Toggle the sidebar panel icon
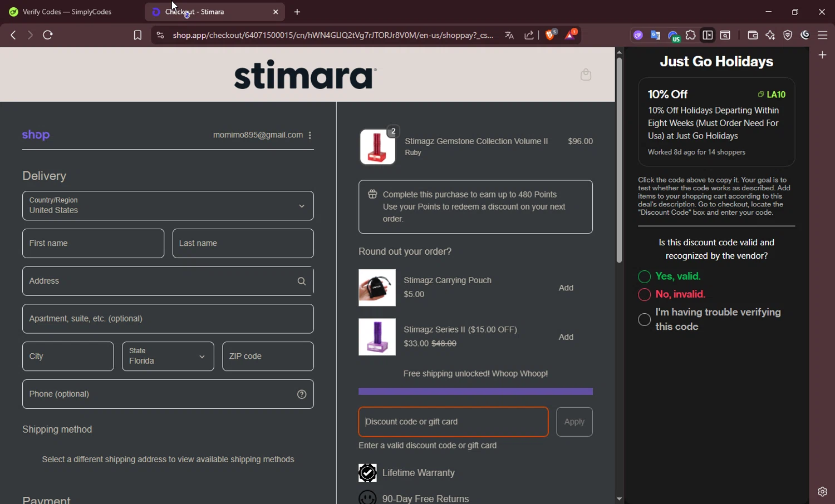The width and height of the screenshot is (835, 504). point(708,35)
